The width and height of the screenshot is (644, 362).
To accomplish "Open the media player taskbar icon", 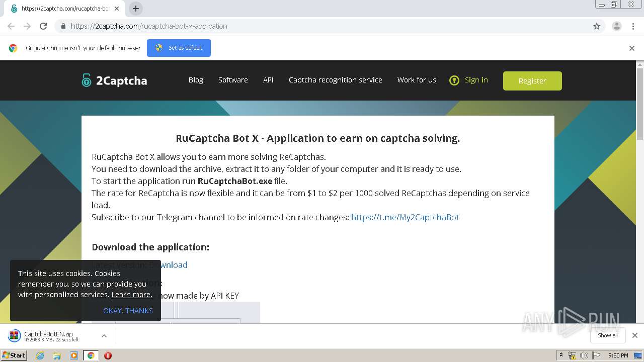I will (x=74, y=355).
